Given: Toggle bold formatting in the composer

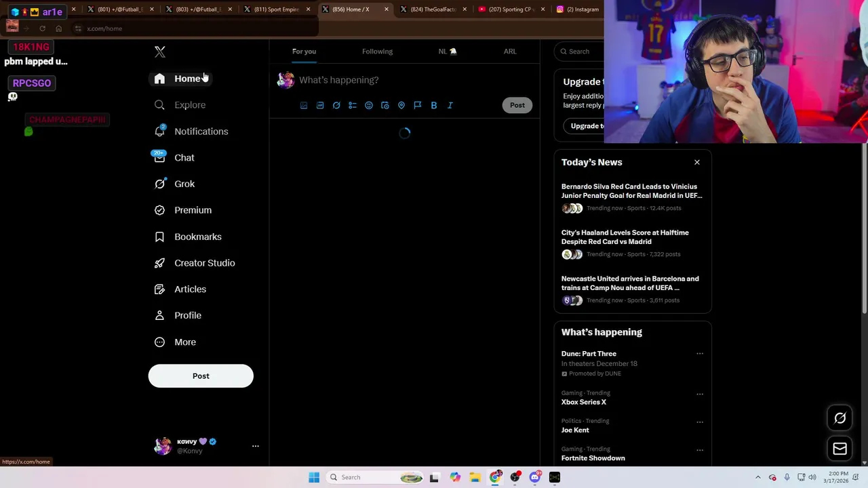Looking at the screenshot, I should 434,106.
